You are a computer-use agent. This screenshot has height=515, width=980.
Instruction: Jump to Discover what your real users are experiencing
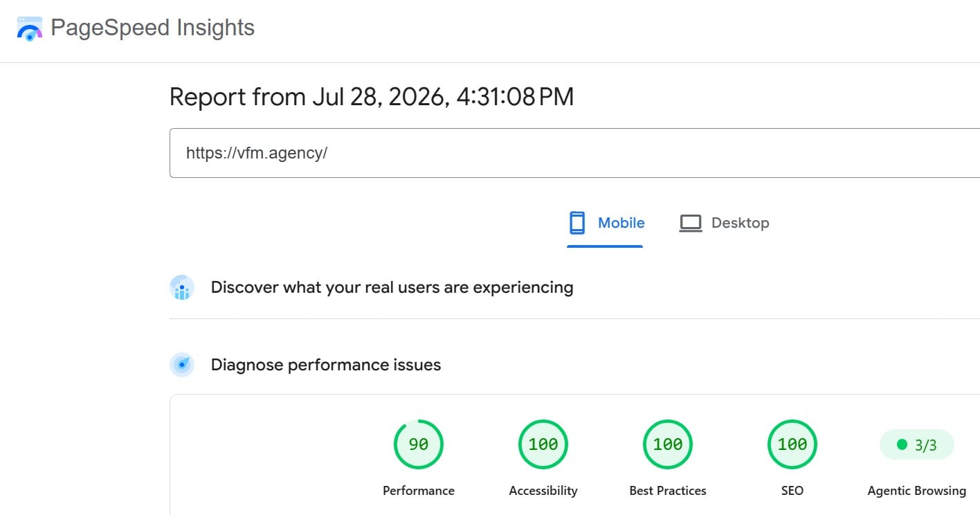point(392,287)
